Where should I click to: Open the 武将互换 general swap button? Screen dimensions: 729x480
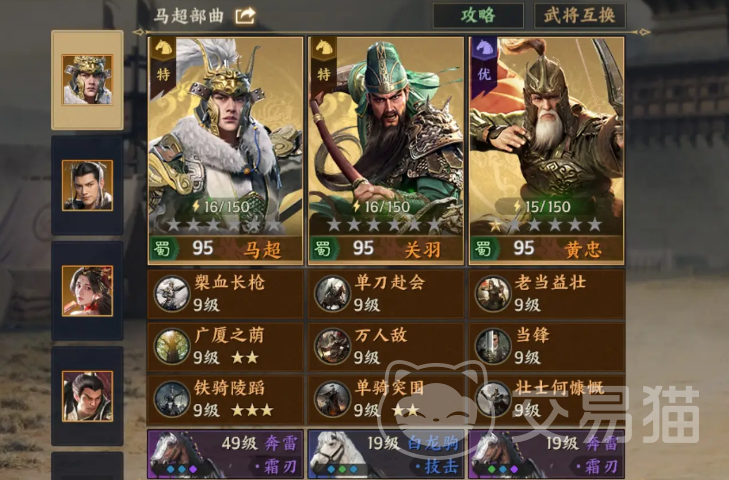click(580, 16)
